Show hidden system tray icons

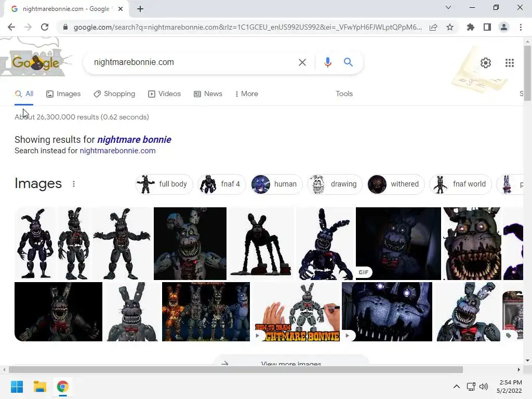pos(457,387)
